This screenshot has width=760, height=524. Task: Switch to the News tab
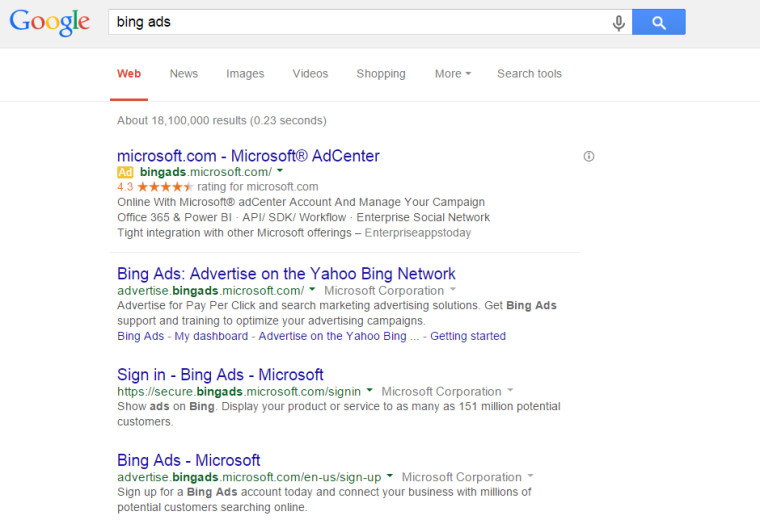pyautogui.click(x=184, y=74)
